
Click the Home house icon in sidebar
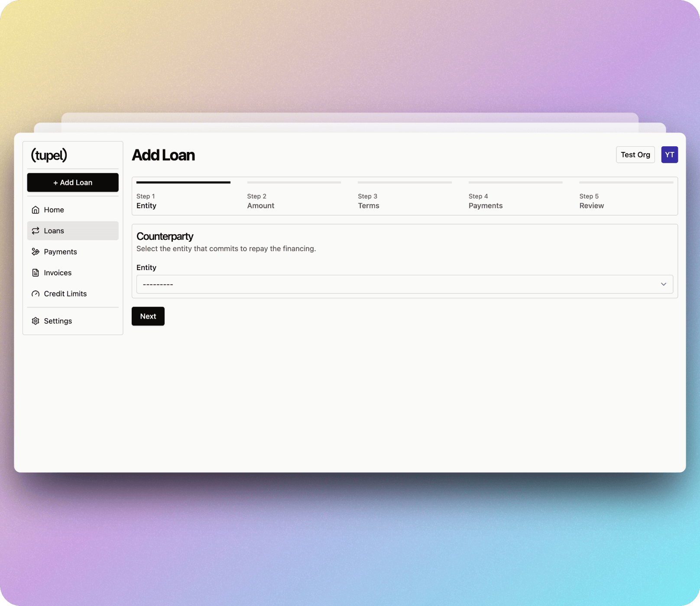pyautogui.click(x=36, y=210)
